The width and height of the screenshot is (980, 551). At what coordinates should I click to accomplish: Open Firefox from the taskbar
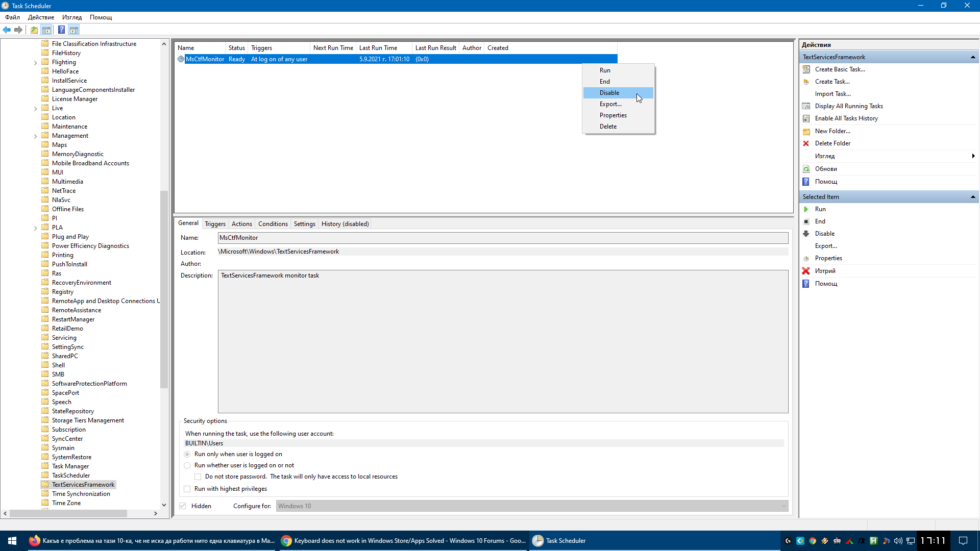(x=35, y=541)
